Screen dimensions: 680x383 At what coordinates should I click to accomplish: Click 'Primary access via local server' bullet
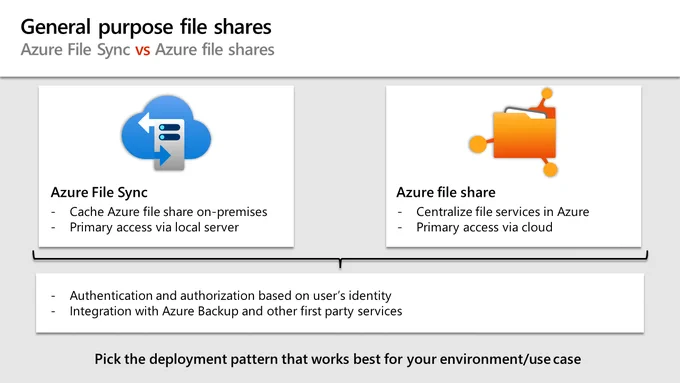click(x=154, y=227)
